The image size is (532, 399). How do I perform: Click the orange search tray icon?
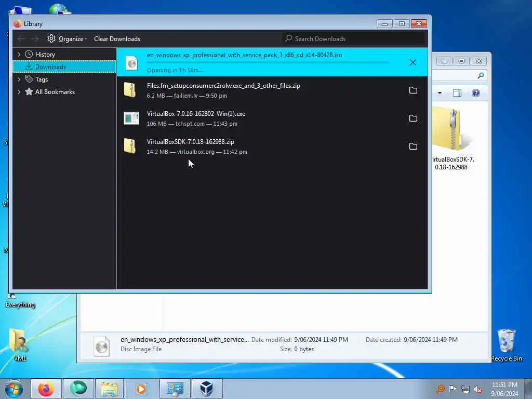pyautogui.click(x=440, y=389)
